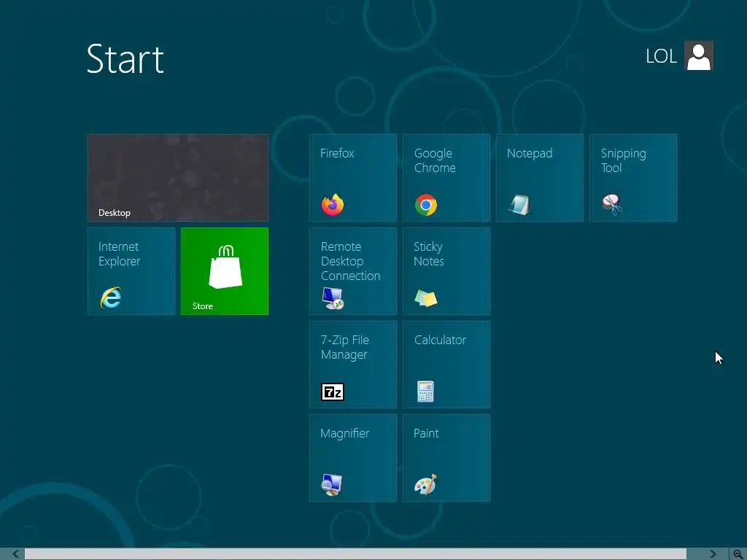Viewport: 747px width, 560px height.
Task: Click the LOL user name
Action: tap(661, 56)
